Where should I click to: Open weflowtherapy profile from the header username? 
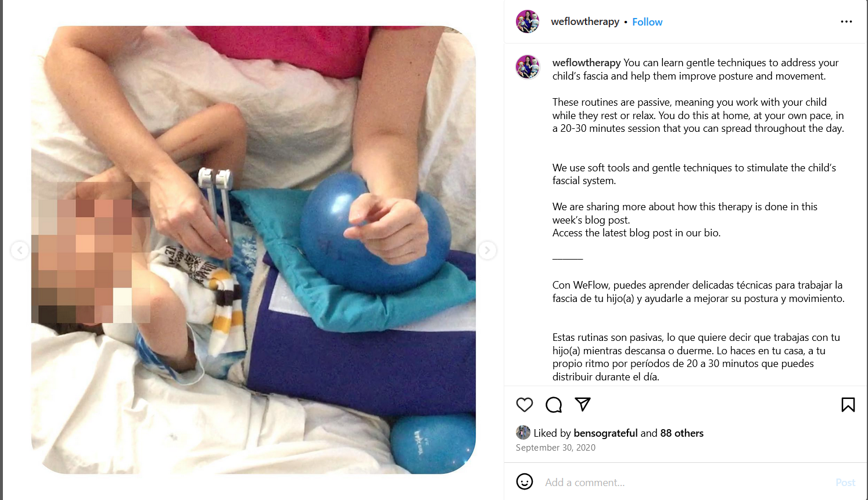pos(585,21)
